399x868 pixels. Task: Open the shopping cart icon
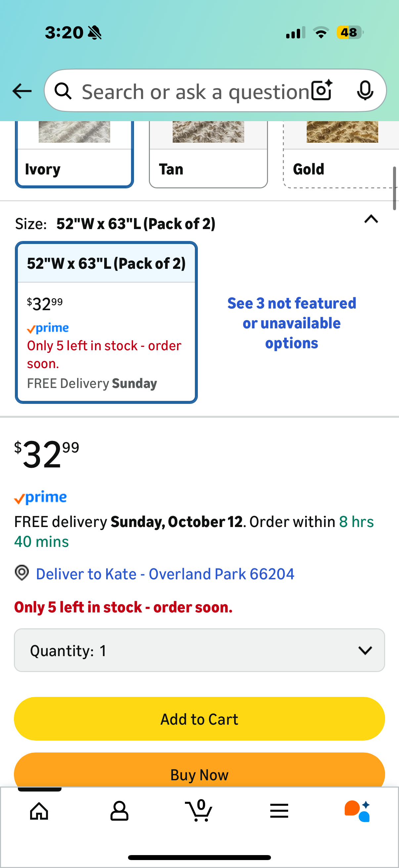tap(199, 811)
